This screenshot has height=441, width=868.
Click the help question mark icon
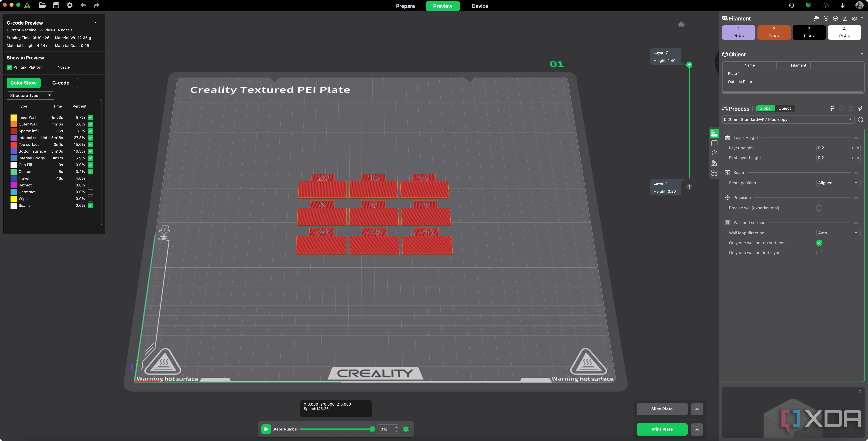[x=689, y=186]
